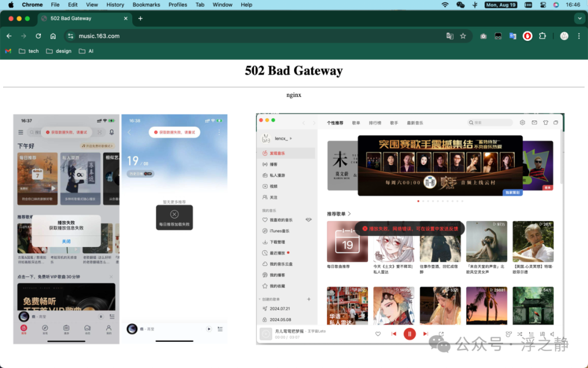Open the View menu in menu bar
This screenshot has width=588, height=368.
92,4
